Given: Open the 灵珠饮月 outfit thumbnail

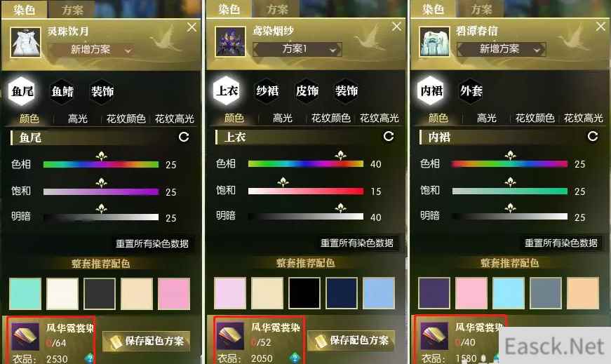Looking at the screenshot, I should point(25,43).
